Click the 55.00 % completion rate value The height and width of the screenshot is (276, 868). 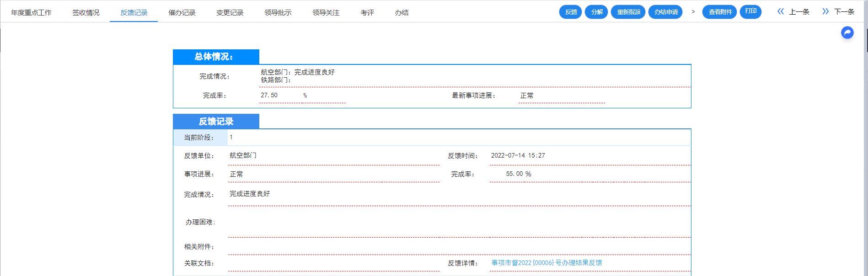tap(519, 174)
